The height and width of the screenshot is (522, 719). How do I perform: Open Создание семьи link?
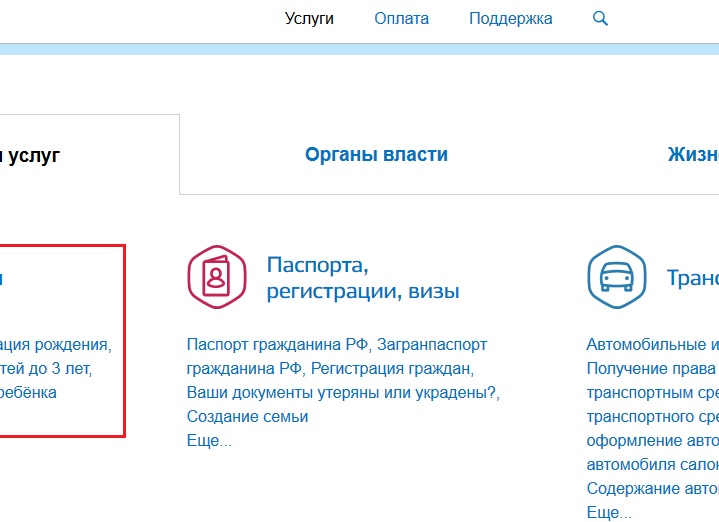click(247, 416)
